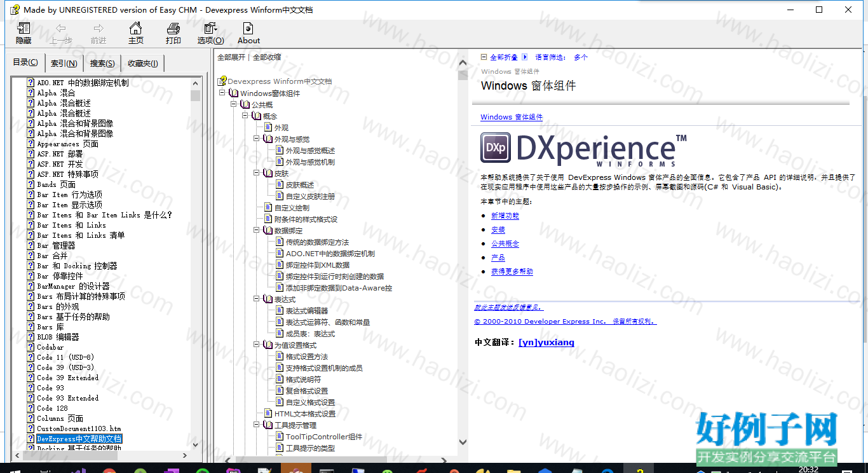Open the ToolTipController组件 tree topic
This screenshot has width=868, height=473.
coord(324,437)
